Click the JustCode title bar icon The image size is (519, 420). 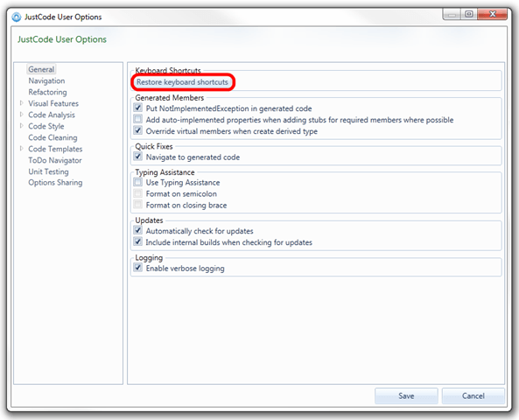tap(17, 17)
